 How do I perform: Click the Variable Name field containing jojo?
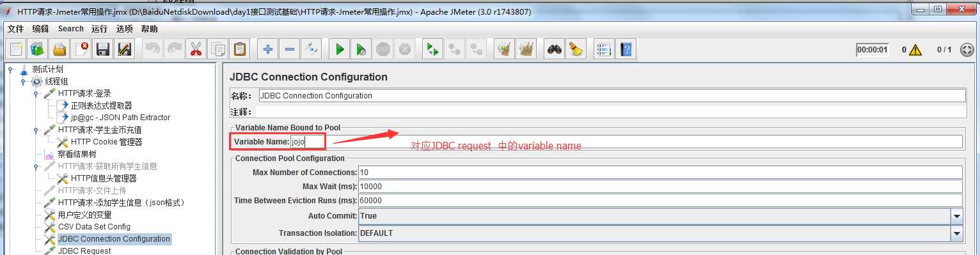(626, 142)
